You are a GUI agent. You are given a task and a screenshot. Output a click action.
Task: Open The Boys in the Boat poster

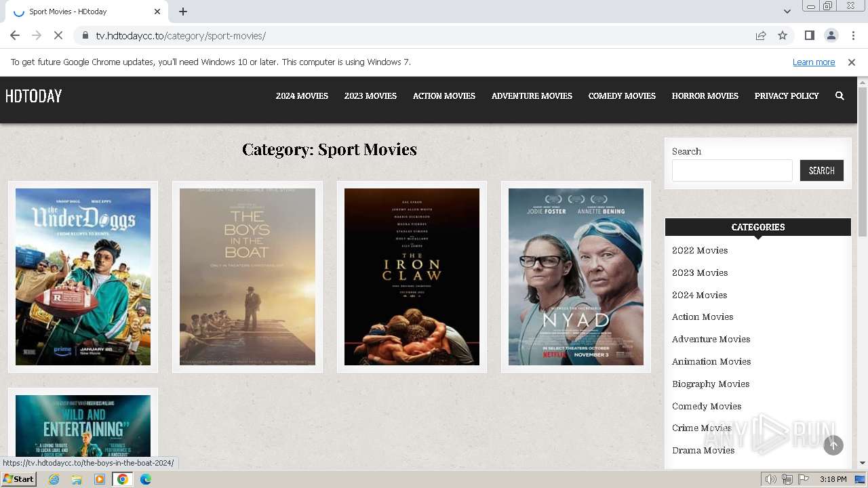248,277
